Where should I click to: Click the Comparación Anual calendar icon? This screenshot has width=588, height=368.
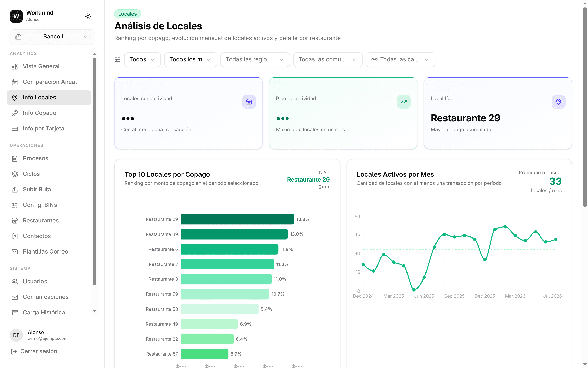(x=15, y=82)
